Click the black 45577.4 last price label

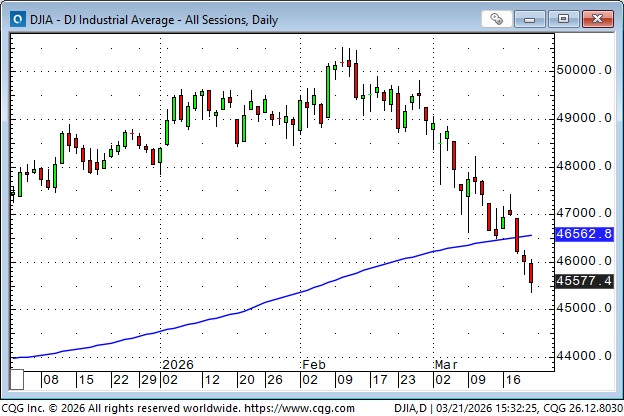point(586,282)
